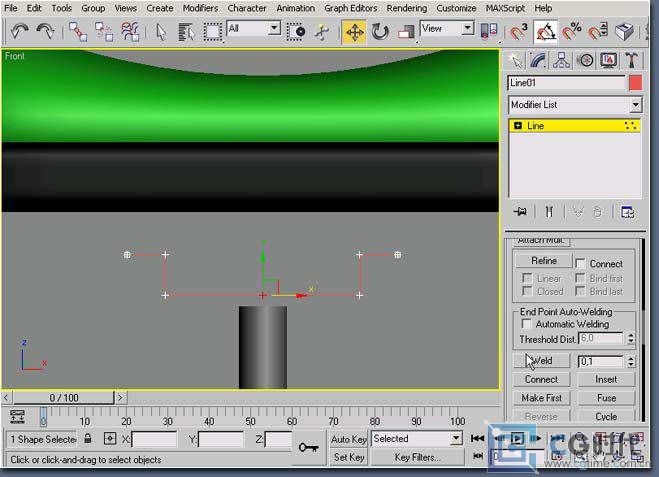Select the Bind to Space Warp tool
The height and width of the screenshot is (477, 659).
tap(130, 32)
